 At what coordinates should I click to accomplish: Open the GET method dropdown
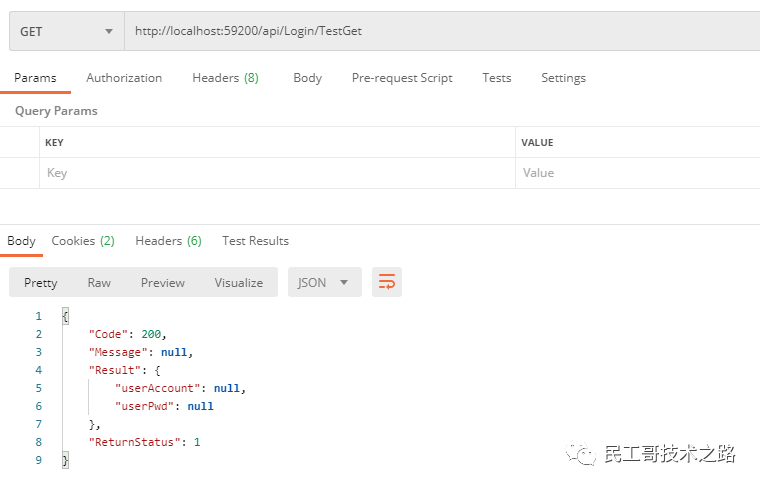click(67, 31)
